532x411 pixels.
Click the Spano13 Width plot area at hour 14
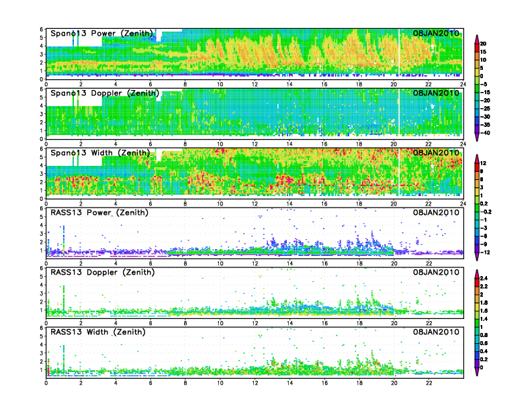click(290, 174)
